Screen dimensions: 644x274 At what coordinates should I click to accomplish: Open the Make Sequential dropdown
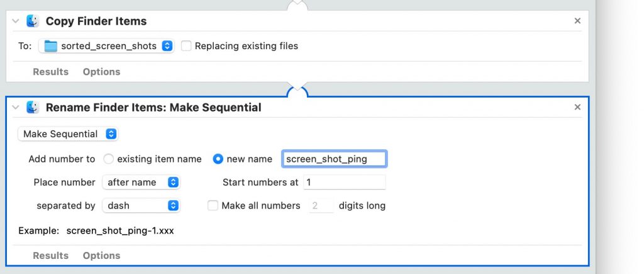pyautogui.click(x=68, y=134)
